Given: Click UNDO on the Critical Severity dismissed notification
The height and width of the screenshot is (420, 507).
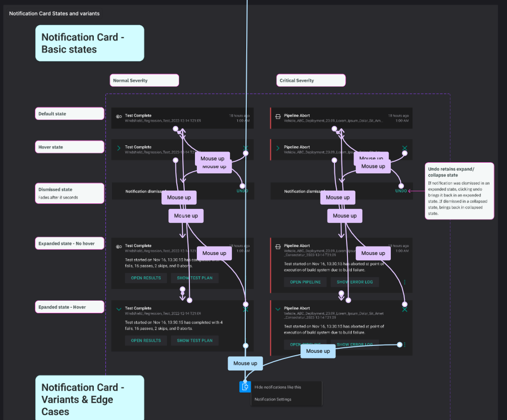Looking at the screenshot, I should point(401,191).
